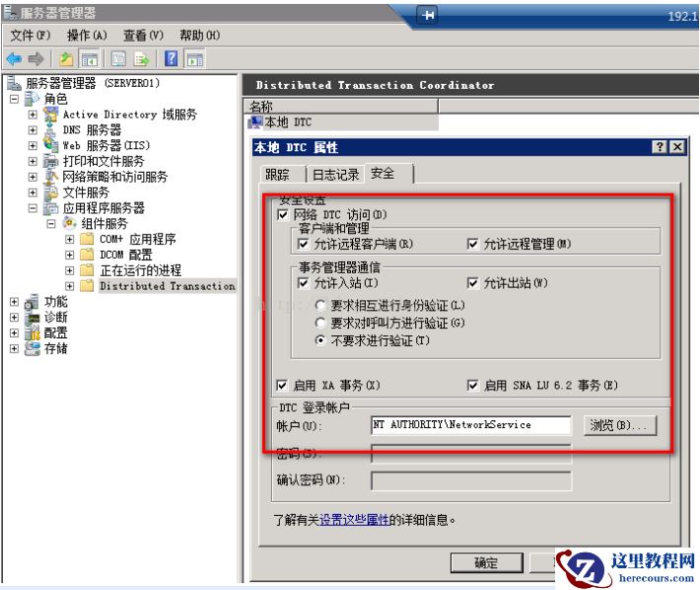Open the 操作(A) menu
Image resolution: width=700 pixels, height=590 pixels.
[87, 36]
